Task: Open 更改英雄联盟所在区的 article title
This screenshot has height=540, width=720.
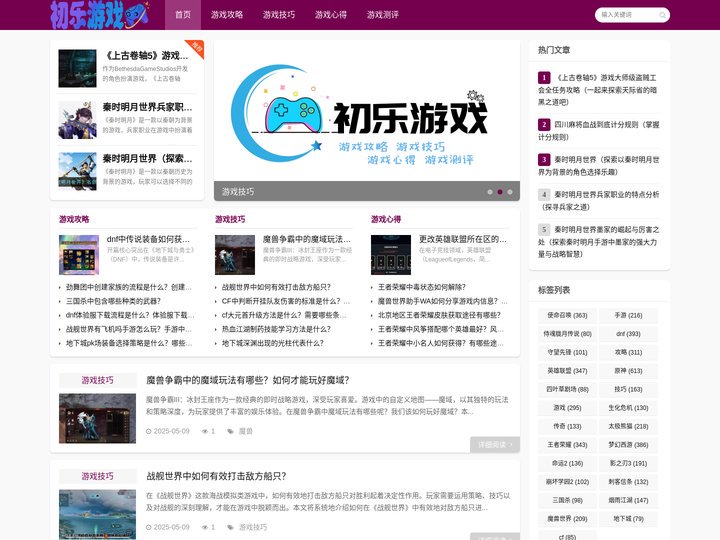Action: (463, 239)
